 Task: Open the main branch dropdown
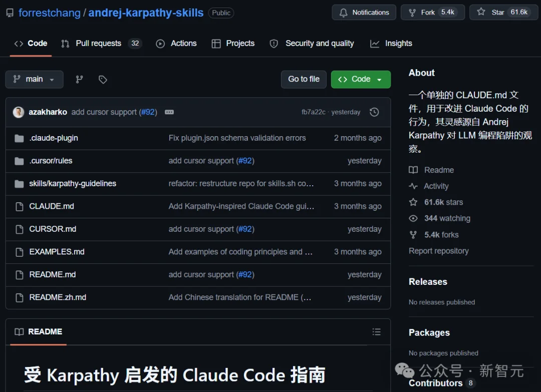(x=34, y=79)
